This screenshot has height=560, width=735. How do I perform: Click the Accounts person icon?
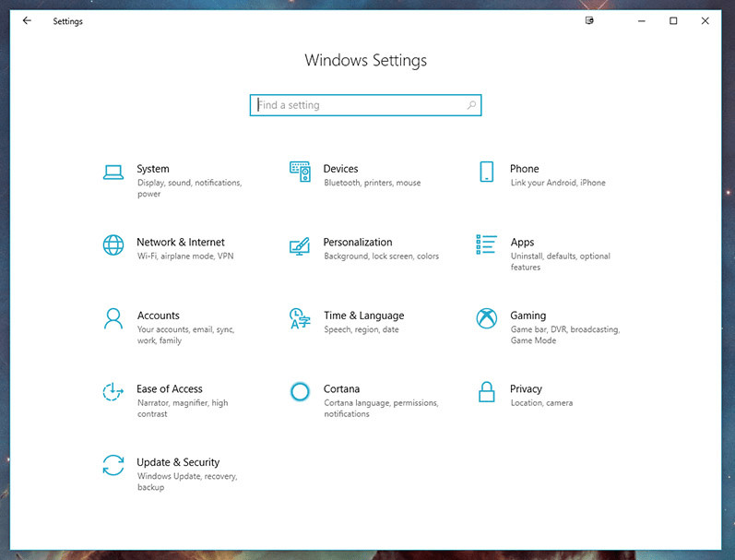click(x=113, y=318)
